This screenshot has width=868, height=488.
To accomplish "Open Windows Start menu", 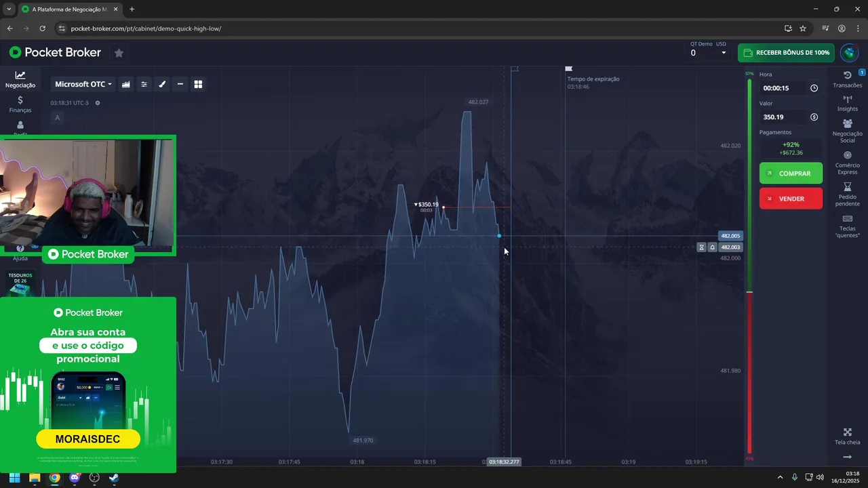I will tap(14, 478).
